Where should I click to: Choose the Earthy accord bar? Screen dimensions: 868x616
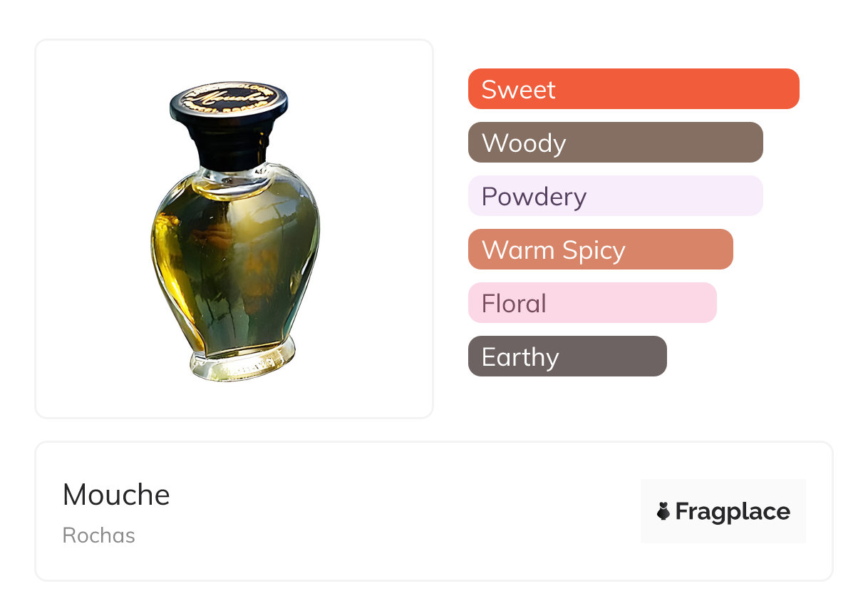click(567, 356)
